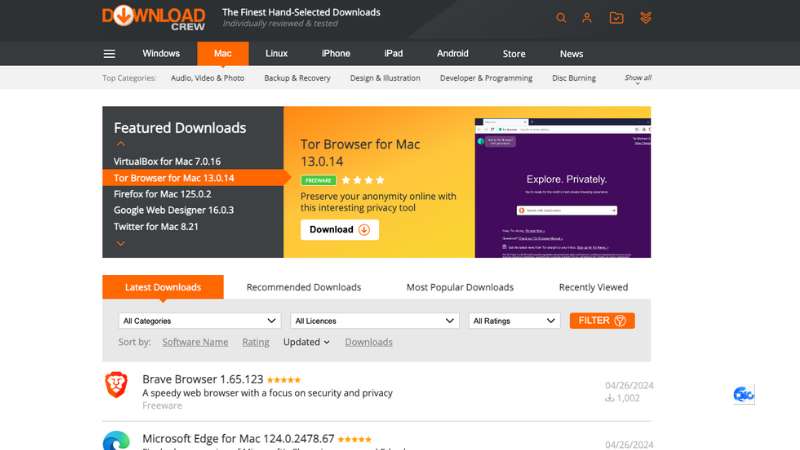
Task: Open Developer & Programming category
Action: pos(486,78)
